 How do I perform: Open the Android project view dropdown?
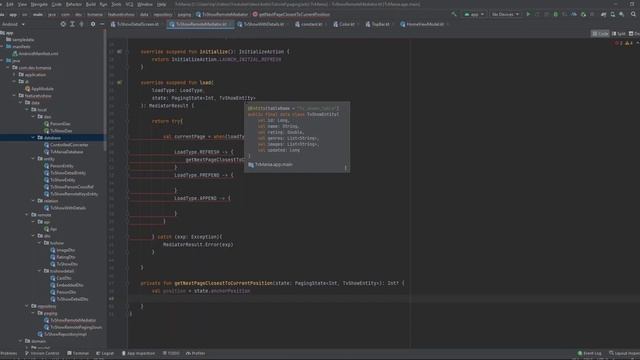click(13, 24)
